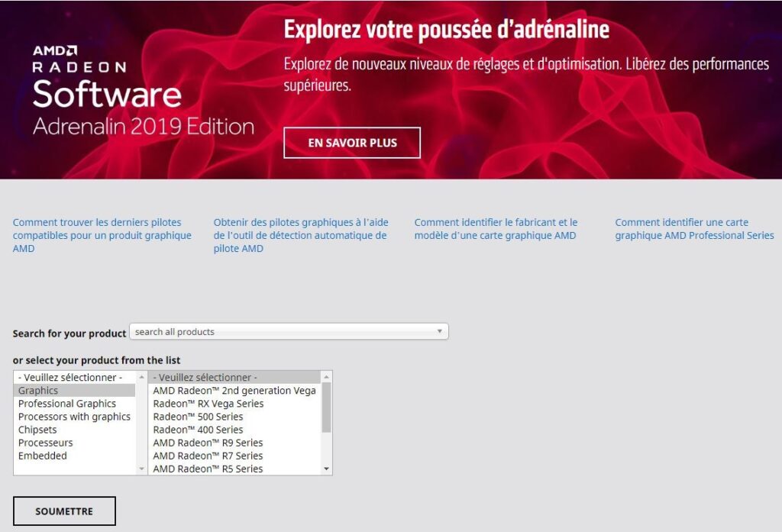
Task: Open link about finding latest compatible drivers
Action: pos(102,235)
